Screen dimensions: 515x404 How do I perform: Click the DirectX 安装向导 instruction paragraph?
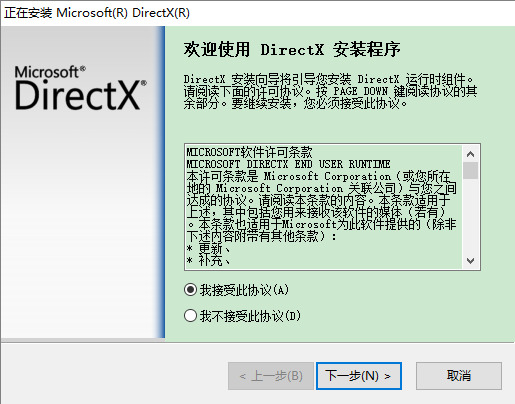(330, 91)
